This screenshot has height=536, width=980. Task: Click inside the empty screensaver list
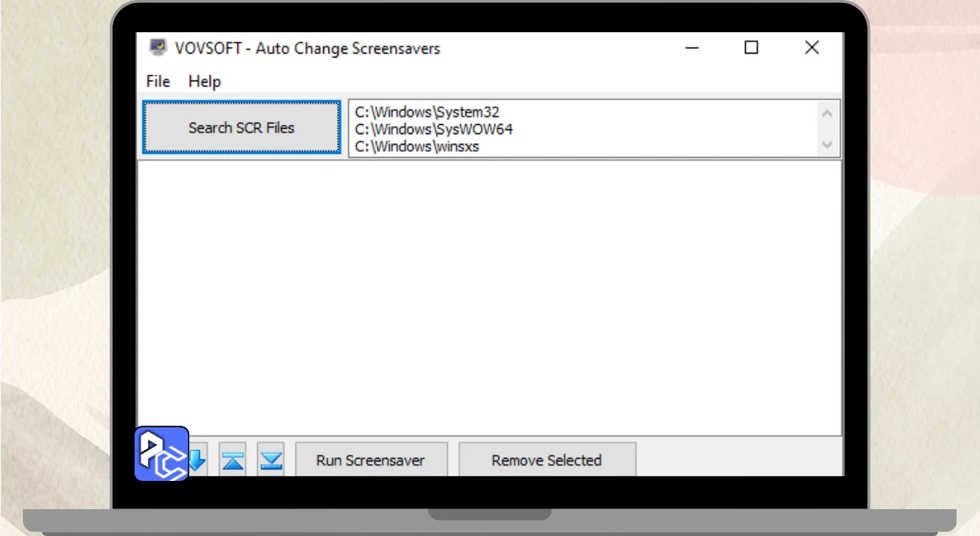[489, 299]
